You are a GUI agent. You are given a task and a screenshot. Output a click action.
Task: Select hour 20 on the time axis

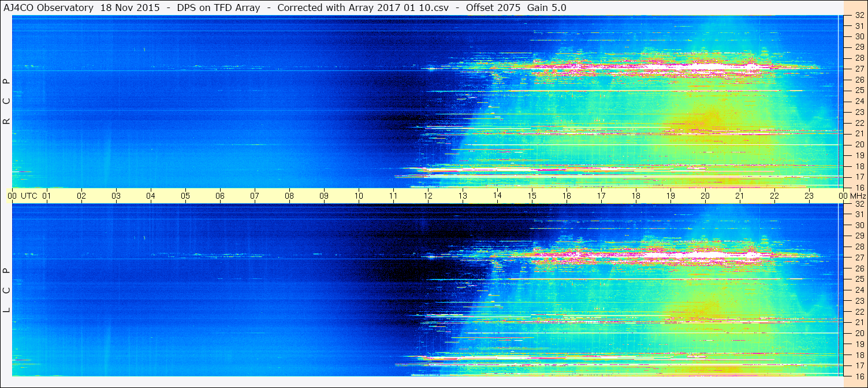click(705, 196)
